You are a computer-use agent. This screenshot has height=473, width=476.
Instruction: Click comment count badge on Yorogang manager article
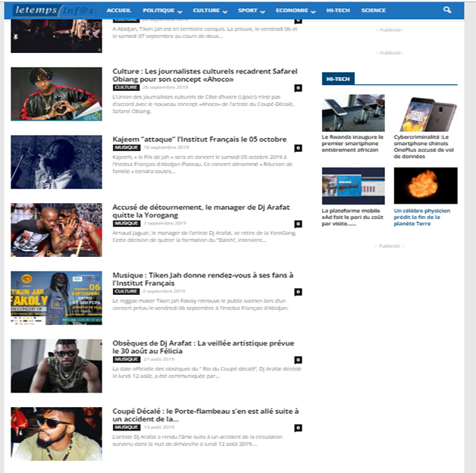[x=298, y=224]
